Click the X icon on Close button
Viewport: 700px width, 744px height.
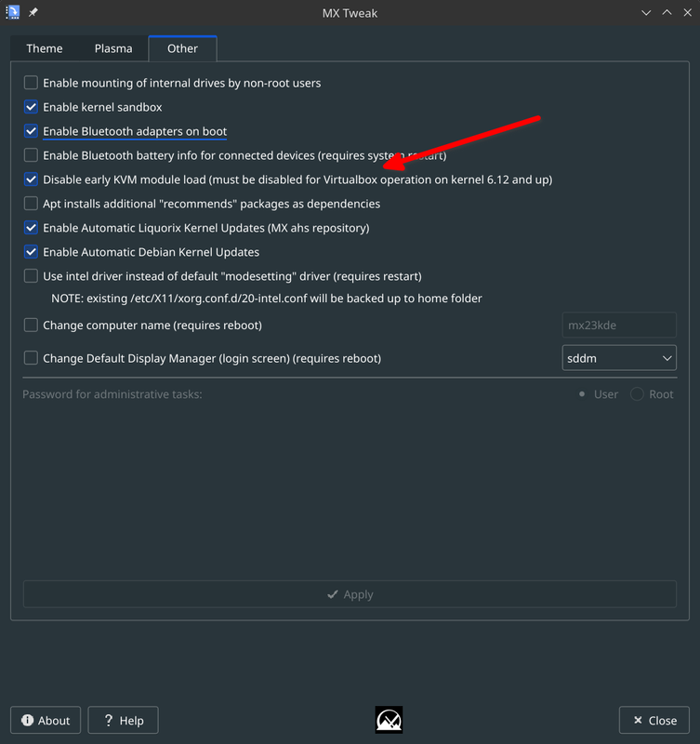(638, 720)
